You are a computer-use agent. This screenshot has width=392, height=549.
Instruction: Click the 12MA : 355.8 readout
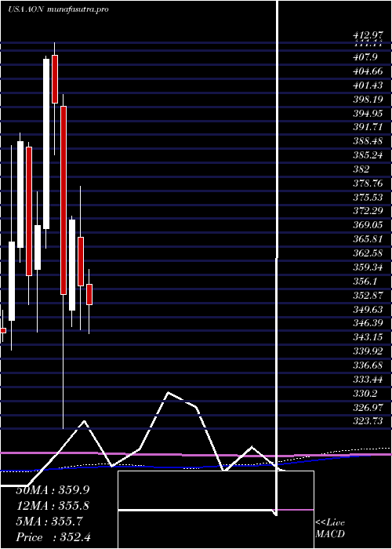(x=53, y=506)
